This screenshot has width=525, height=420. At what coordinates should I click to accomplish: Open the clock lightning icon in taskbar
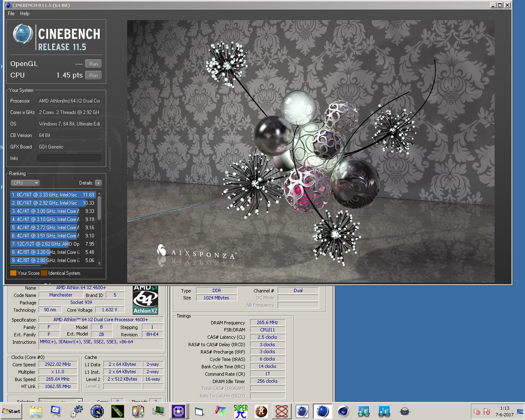point(97,411)
